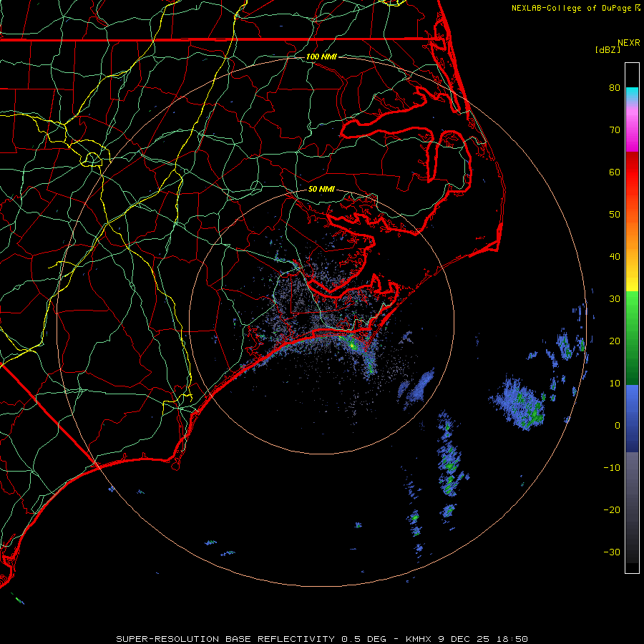This screenshot has height=644, width=644.
Task: Click the 70 value on dBZ scale
Action: pos(615,130)
